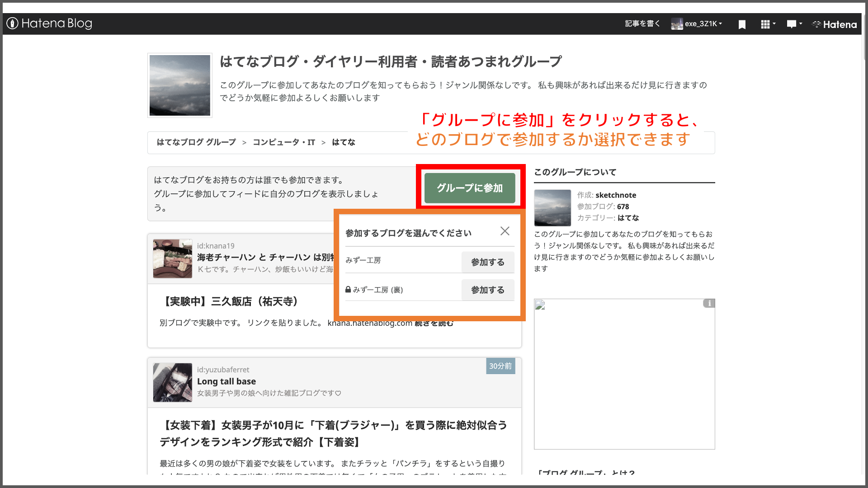868x488 pixels.
Task: Click the group cloud profile image
Action: pos(180,85)
